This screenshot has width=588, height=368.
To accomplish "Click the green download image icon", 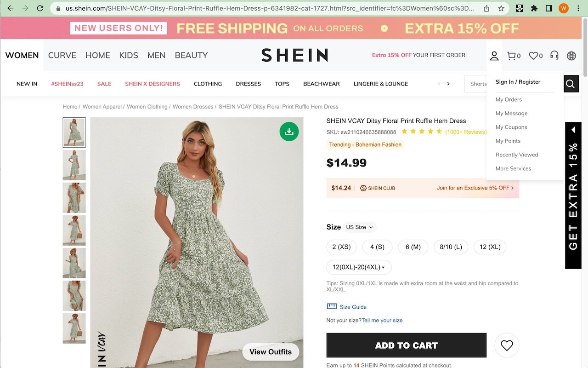I will [289, 132].
